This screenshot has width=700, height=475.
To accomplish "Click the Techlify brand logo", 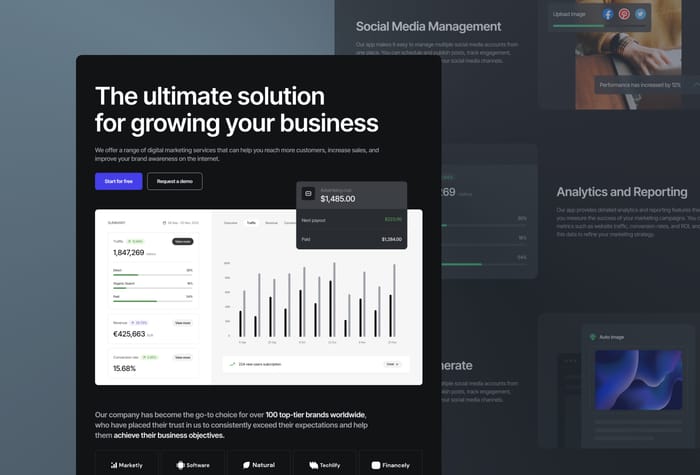I will click(x=325, y=465).
